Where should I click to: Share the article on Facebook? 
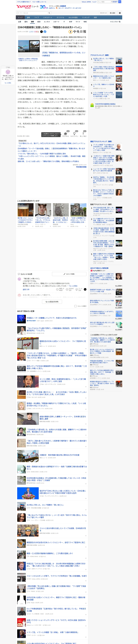click(45, 32)
